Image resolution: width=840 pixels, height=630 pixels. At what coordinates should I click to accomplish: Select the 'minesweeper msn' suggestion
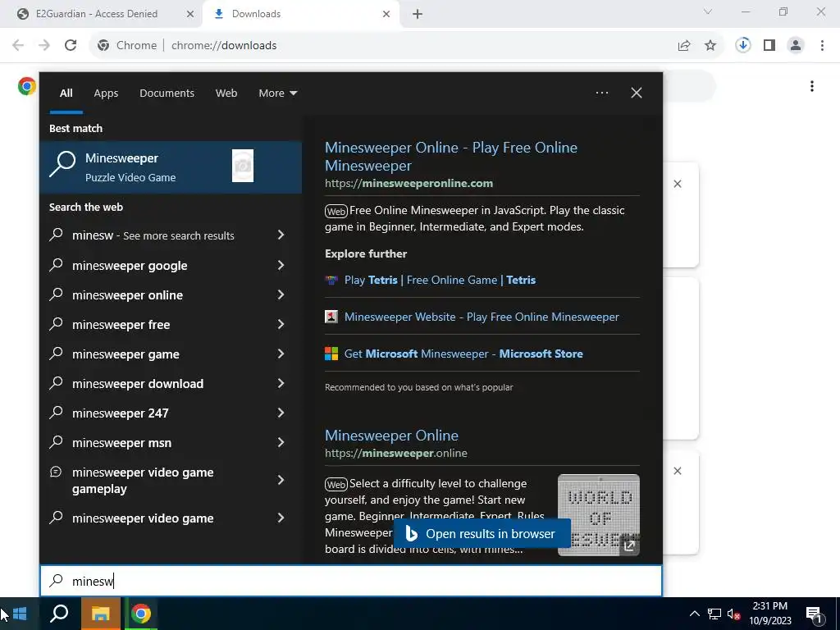(171, 442)
